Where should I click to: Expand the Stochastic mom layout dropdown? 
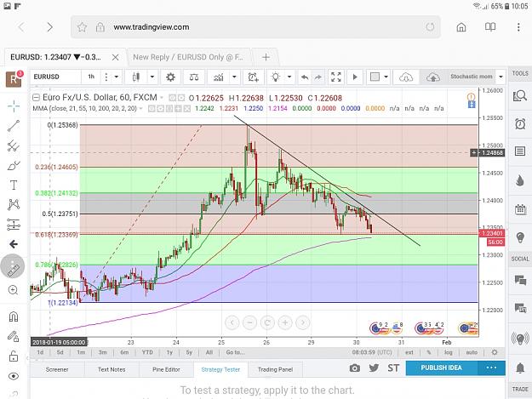pos(501,77)
